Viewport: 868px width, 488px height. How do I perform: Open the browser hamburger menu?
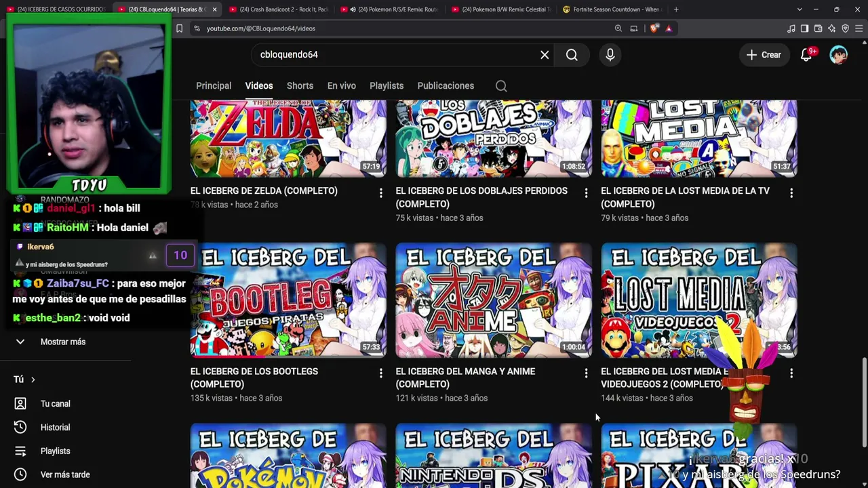859,28
